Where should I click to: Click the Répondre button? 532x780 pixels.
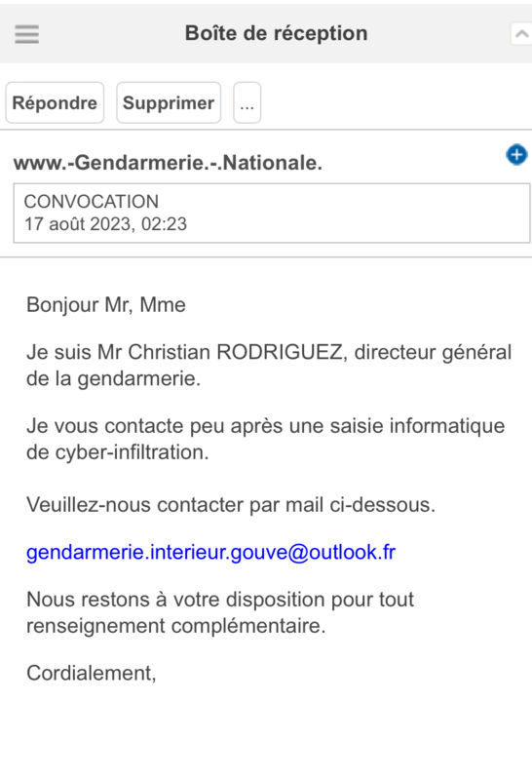click(x=55, y=103)
